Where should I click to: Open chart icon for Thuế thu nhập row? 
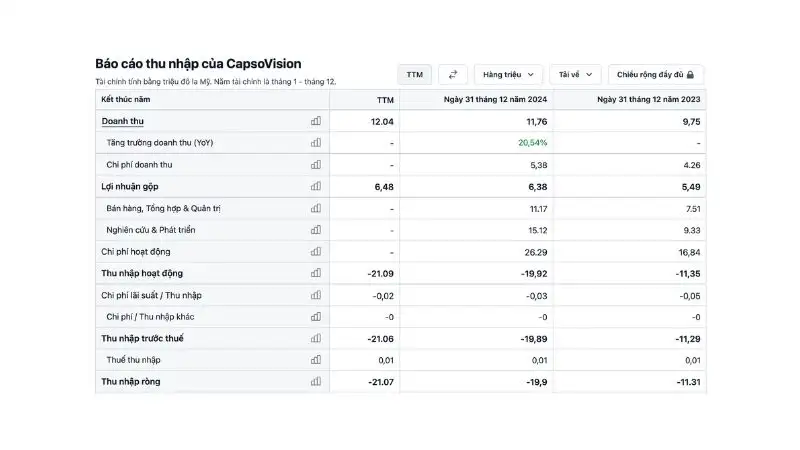[316, 360]
